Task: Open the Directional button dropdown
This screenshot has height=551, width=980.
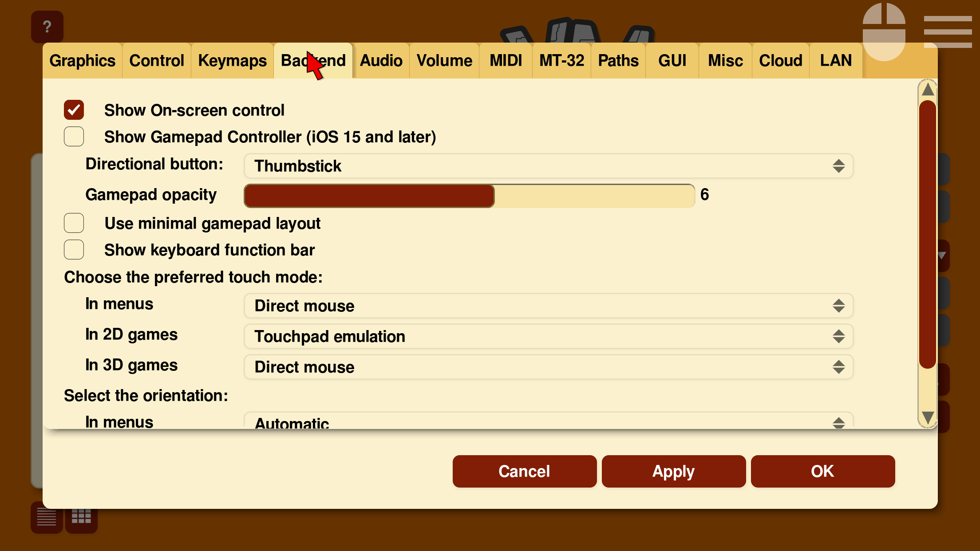Action: pyautogui.click(x=548, y=166)
